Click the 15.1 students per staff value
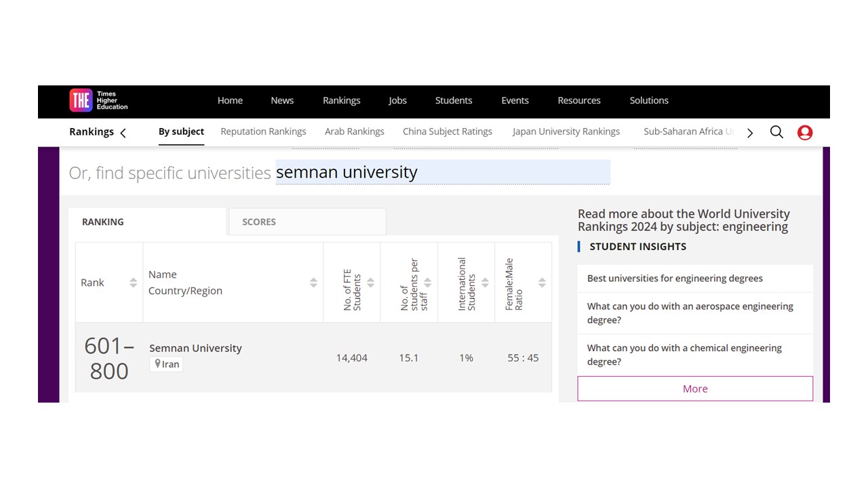The width and height of the screenshot is (868, 488). (x=409, y=358)
